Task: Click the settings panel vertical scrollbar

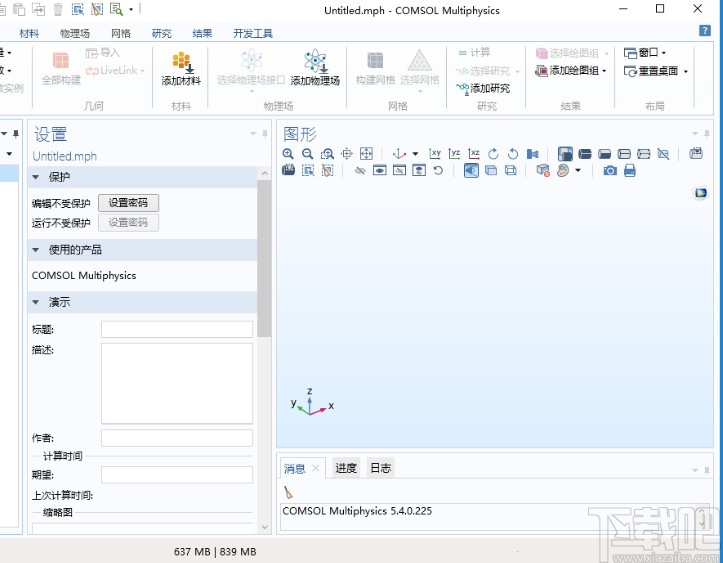Action: coord(264,258)
